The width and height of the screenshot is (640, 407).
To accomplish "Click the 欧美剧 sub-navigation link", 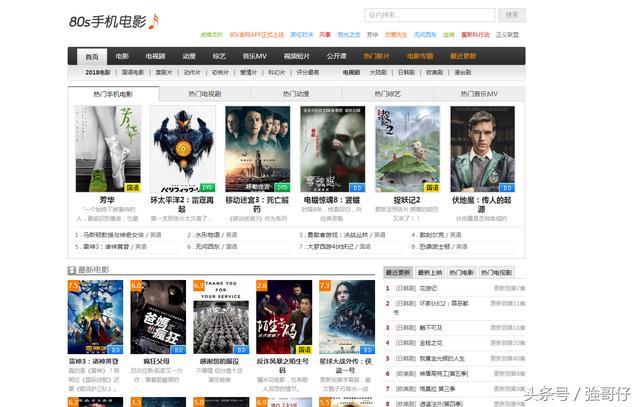I will click(434, 72).
